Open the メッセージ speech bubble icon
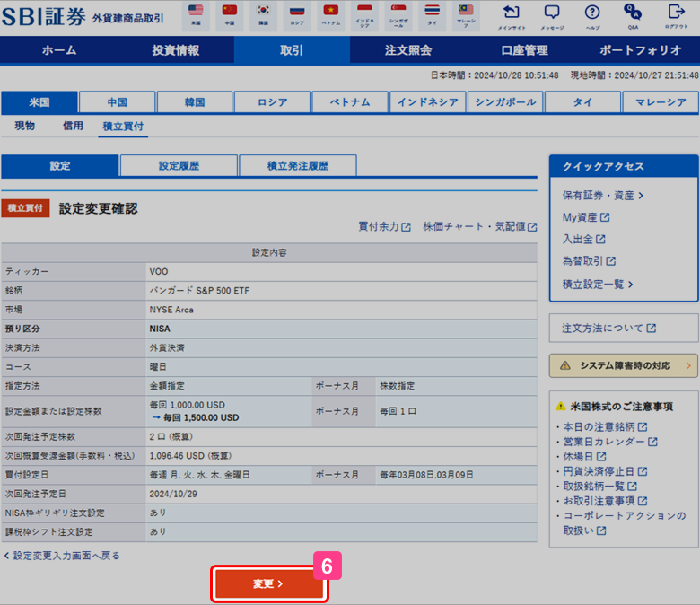Image resolution: width=700 pixels, height=605 pixels. [552, 16]
